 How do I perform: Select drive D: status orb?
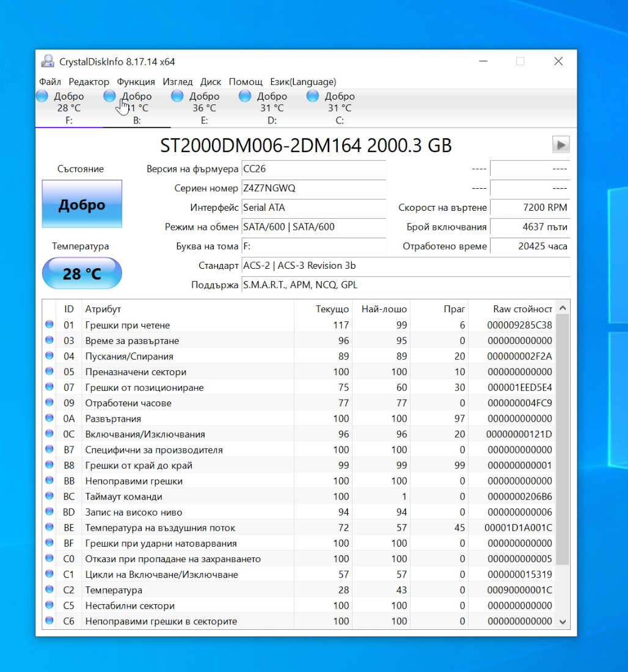245,96
